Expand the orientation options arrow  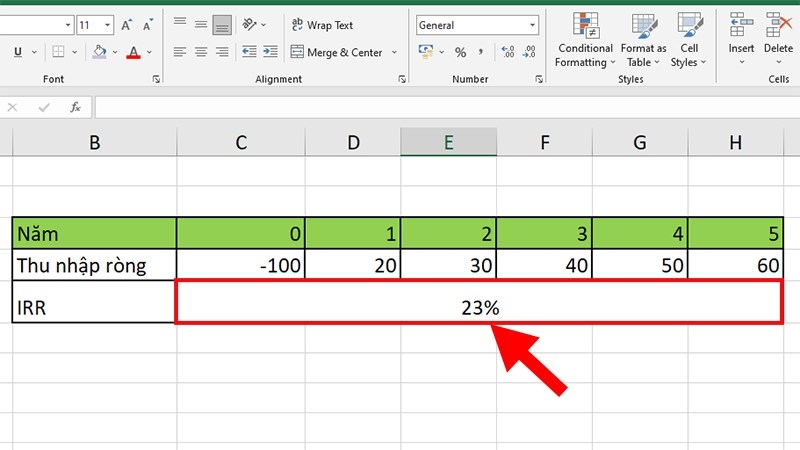pyautogui.click(x=263, y=24)
